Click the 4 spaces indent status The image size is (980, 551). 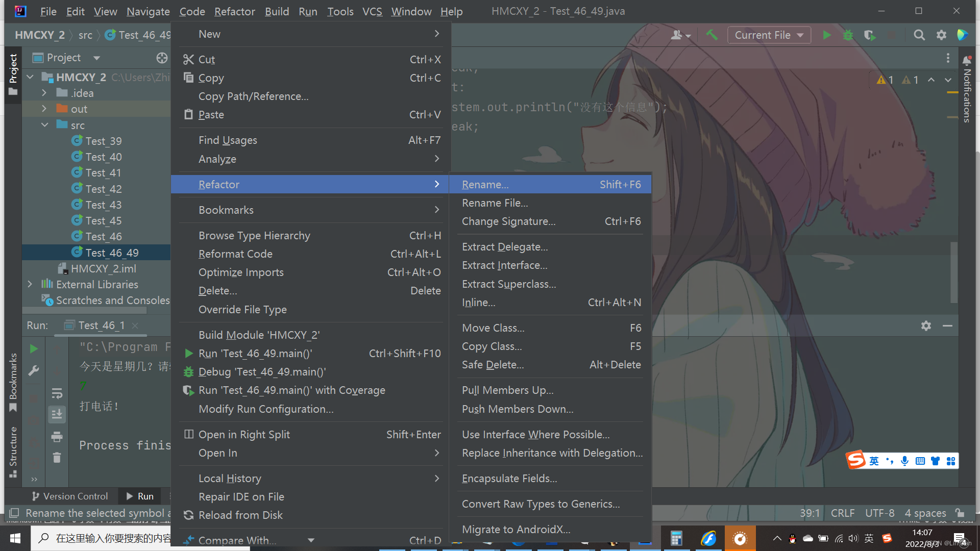925,513
